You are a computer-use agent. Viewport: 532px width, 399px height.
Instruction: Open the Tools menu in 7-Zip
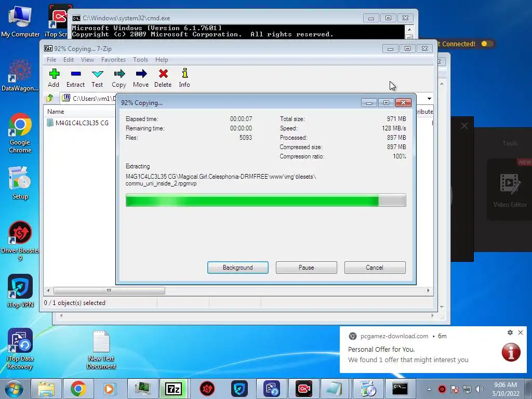click(x=140, y=60)
